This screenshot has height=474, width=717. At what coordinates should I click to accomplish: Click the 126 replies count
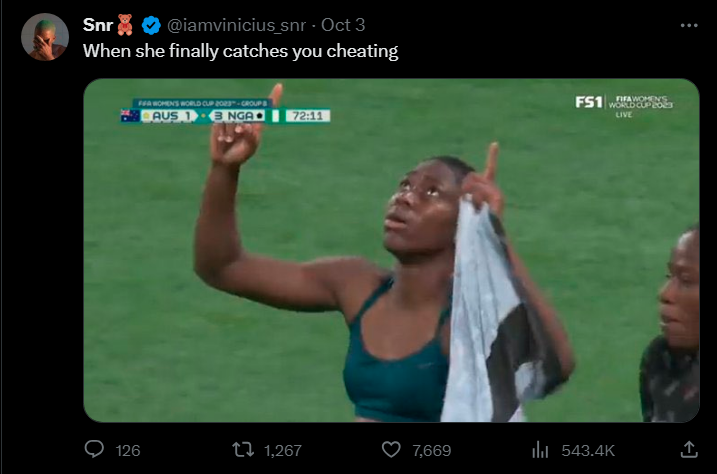(128, 451)
